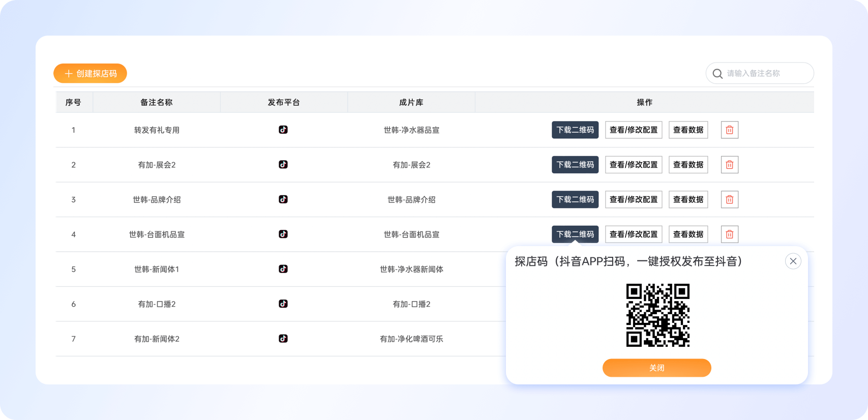The width and height of the screenshot is (868, 420).
Task: Open 查看/修改配置 for 有加-展会2
Action: [x=634, y=165]
